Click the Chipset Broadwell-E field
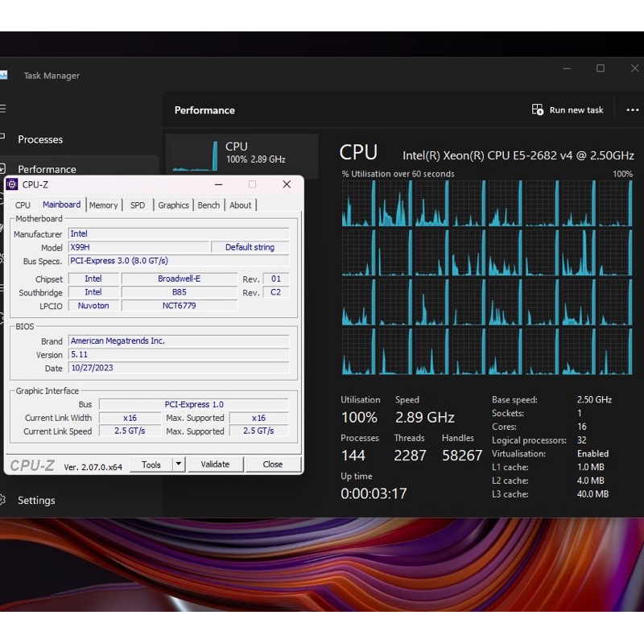This screenshot has width=644, height=644. click(x=179, y=279)
